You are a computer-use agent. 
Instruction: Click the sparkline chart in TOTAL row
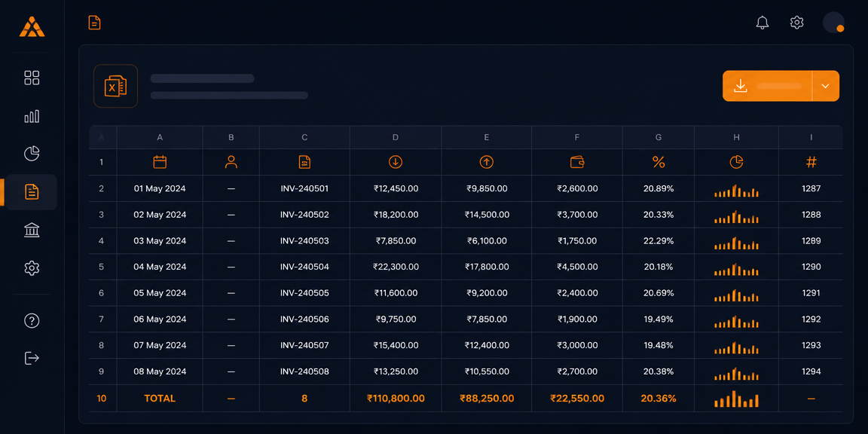point(736,399)
